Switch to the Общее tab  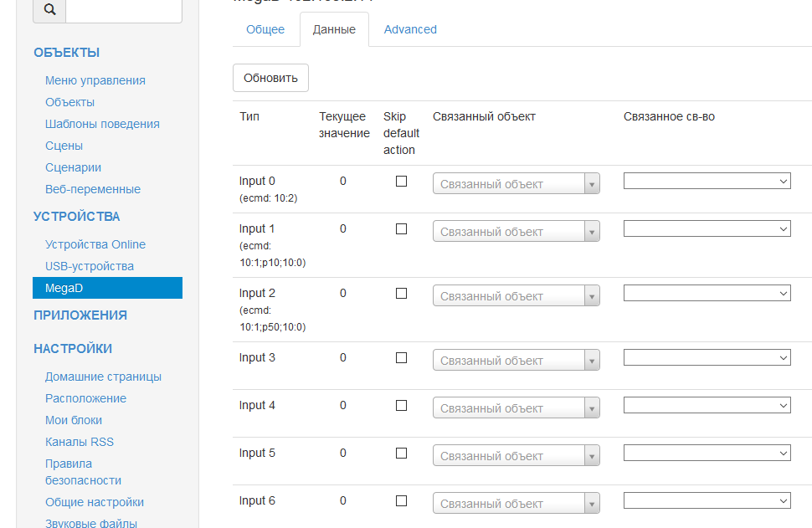tap(265, 29)
